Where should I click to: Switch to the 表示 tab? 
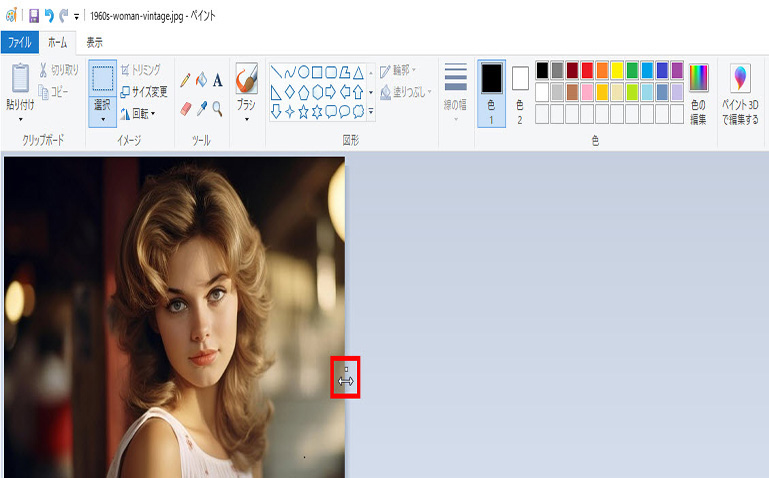(x=94, y=42)
